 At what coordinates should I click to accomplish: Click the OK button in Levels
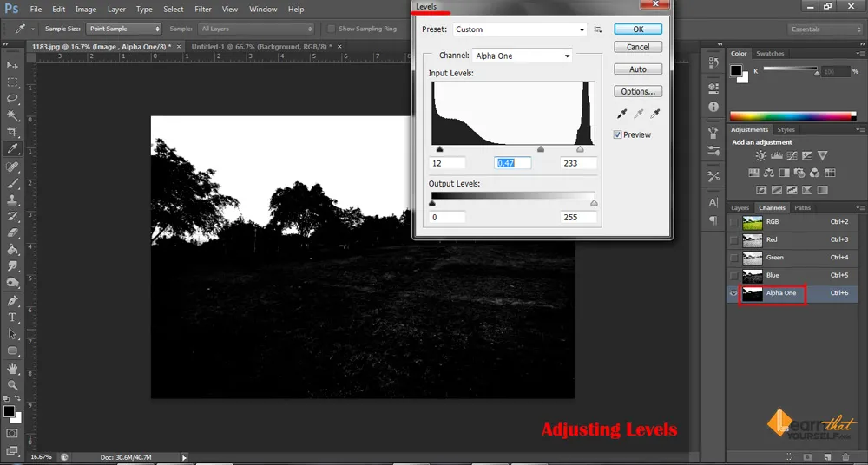point(638,29)
